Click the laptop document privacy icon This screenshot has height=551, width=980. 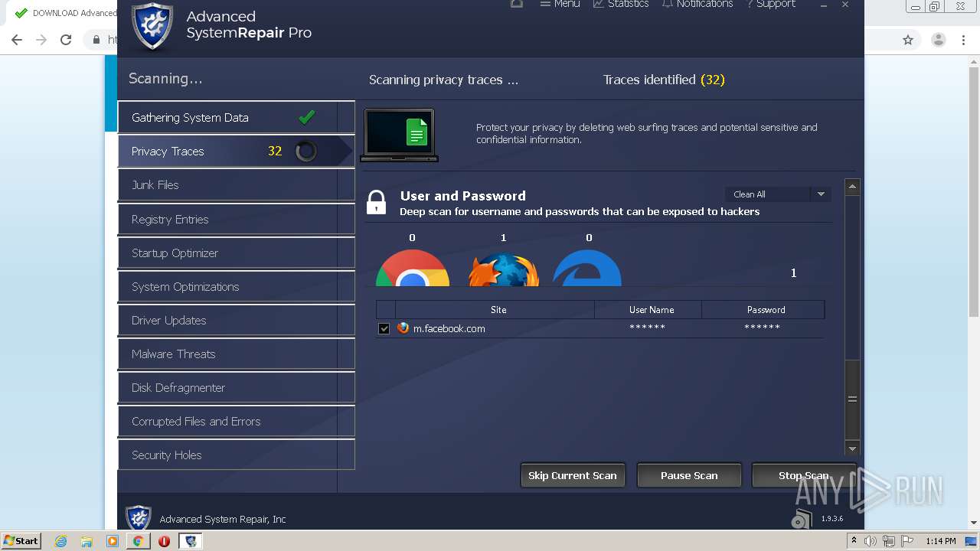pos(399,135)
